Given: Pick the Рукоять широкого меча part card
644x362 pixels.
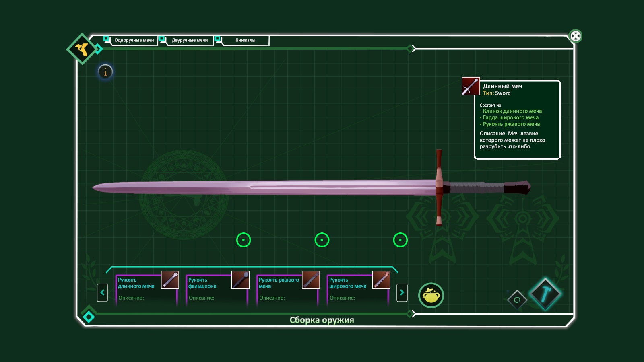Looking at the screenshot, I should point(358,290).
